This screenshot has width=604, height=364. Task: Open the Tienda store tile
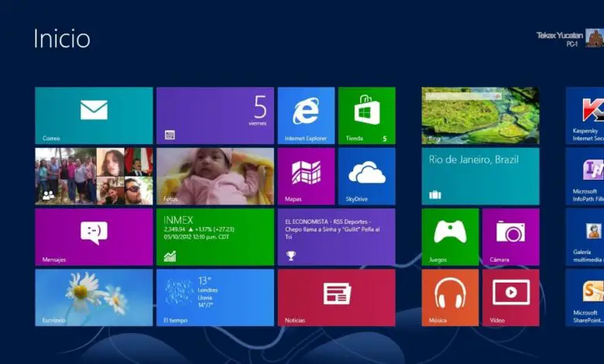pyautogui.click(x=367, y=115)
